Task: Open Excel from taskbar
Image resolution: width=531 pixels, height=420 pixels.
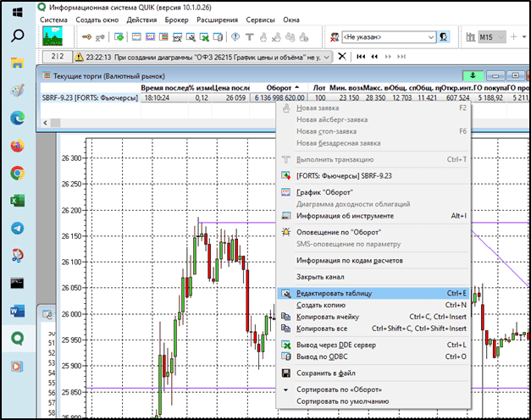Action: pos(17,201)
